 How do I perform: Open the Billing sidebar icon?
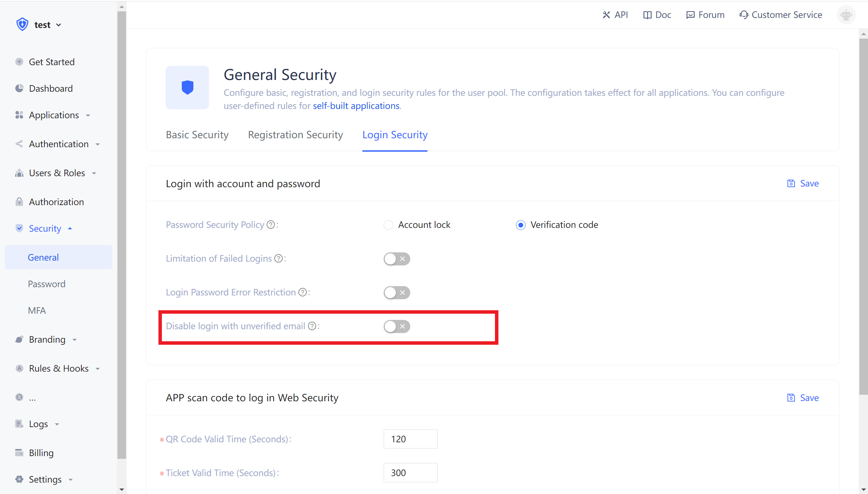(x=19, y=453)
